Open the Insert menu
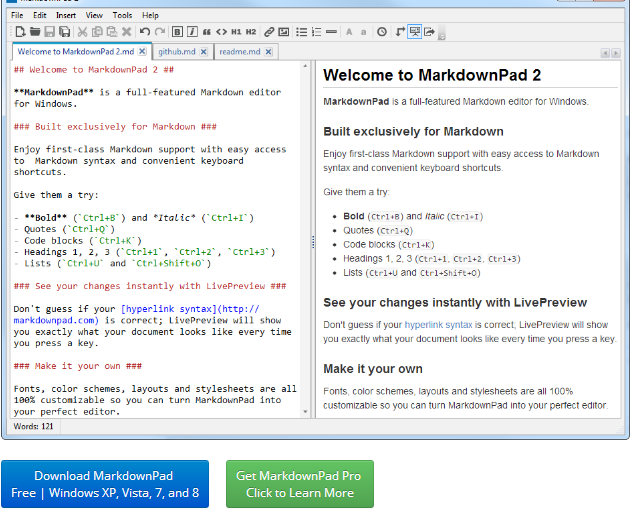644x510 pixels. point(66,15)
